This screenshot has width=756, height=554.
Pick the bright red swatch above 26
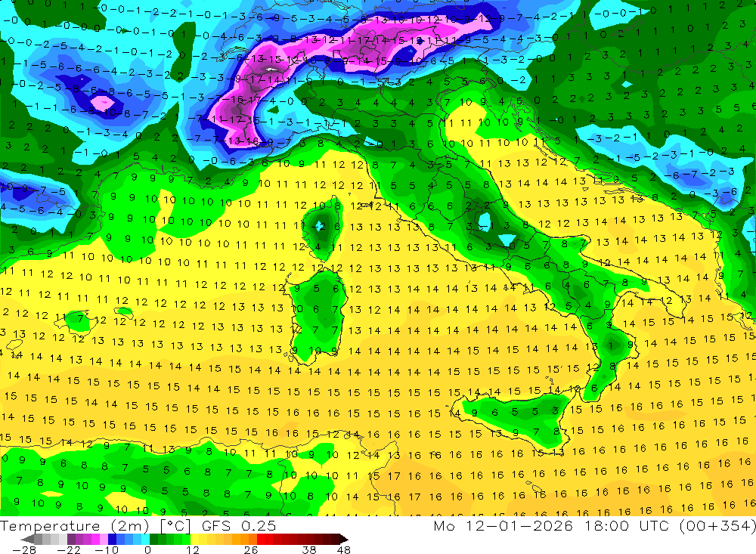[261, 539]
